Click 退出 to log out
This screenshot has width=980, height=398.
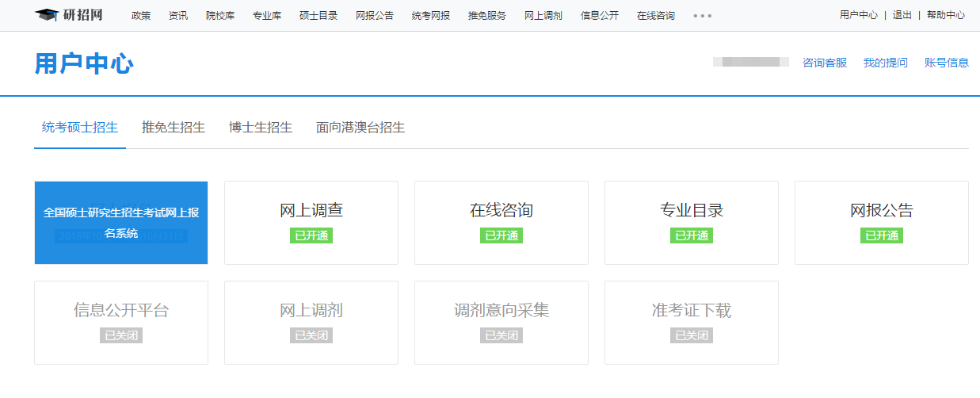click(902, 15)
